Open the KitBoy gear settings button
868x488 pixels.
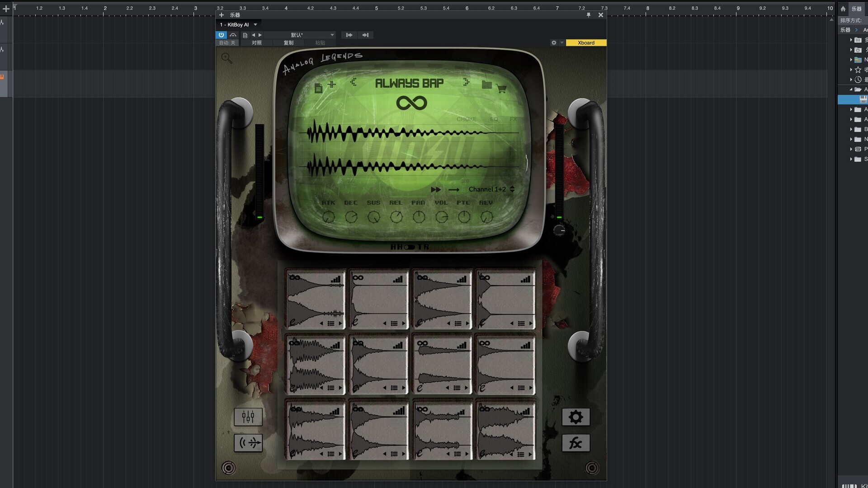click(x=576, y=417)
